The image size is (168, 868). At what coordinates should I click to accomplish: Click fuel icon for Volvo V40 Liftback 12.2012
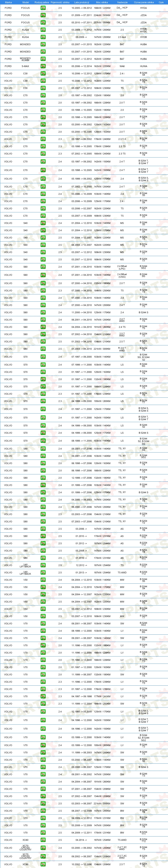coord(43,565)
